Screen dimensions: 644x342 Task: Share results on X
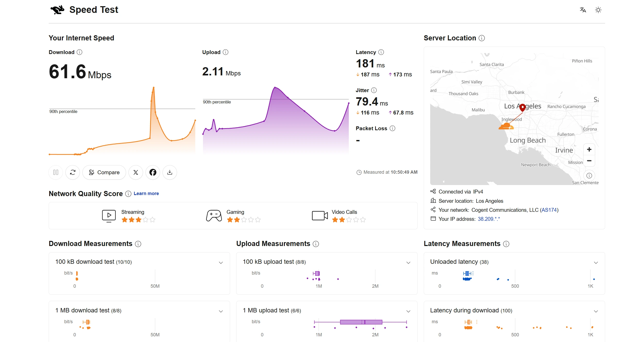(136, 172)
